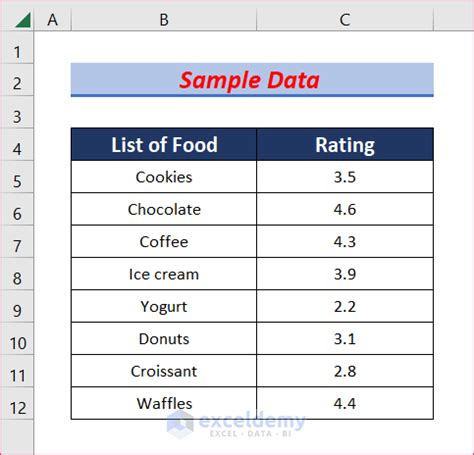Click the Sample Data title cell
Screen dimensions: 474x455
click(252, 80)
